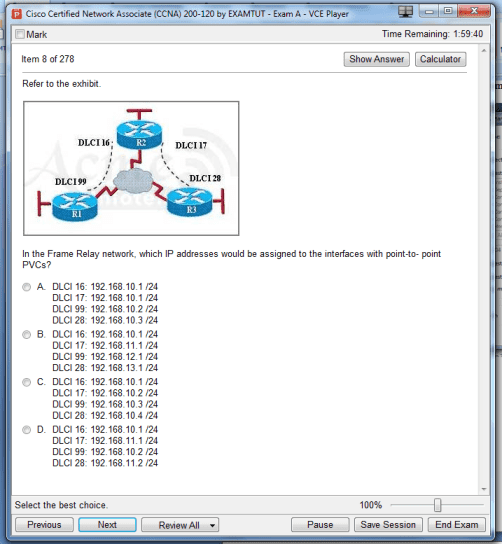Show Answer for this question
This screenshot has width=502, height=544.
tap(376, 59)
